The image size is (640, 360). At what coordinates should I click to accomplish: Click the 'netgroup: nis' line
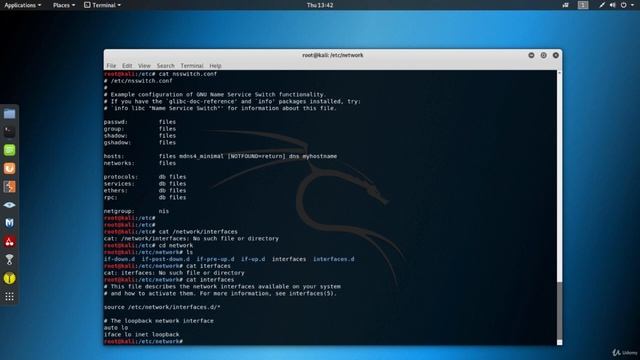[x=136, y=211]
